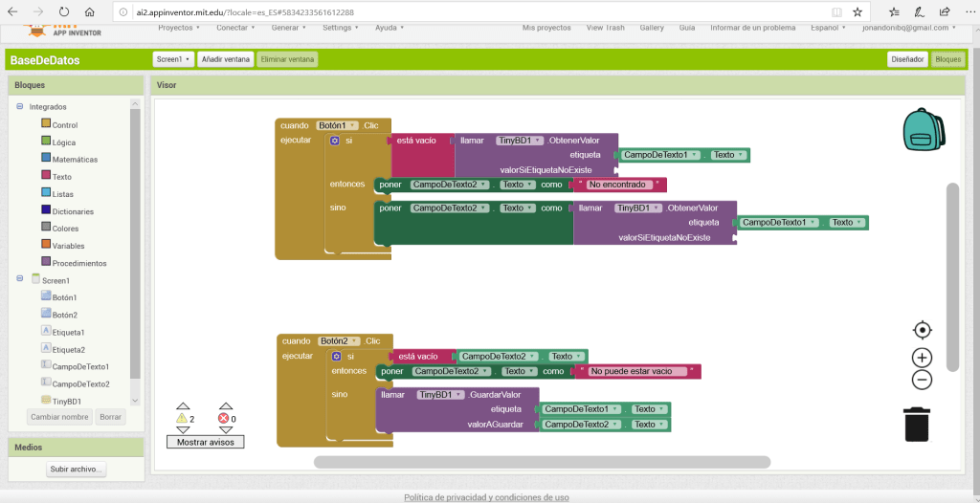Click the trash can in the workspace
Image resolution: width=980 pixels, height=503 pixels.
pyautogui.click(x=917, y=423)
